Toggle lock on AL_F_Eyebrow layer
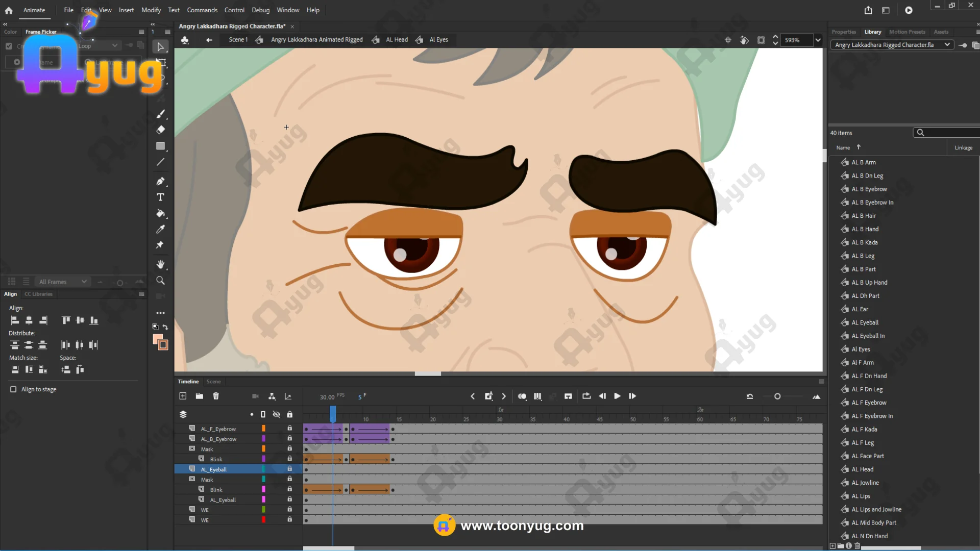Viewport: 980px width, 551px height. tap(289, 429)
